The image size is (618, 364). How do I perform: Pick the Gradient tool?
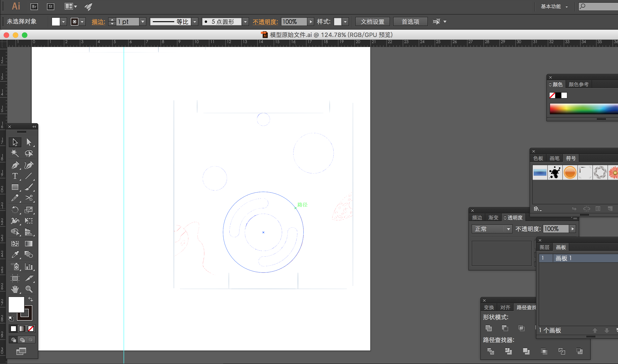point(29,244)
